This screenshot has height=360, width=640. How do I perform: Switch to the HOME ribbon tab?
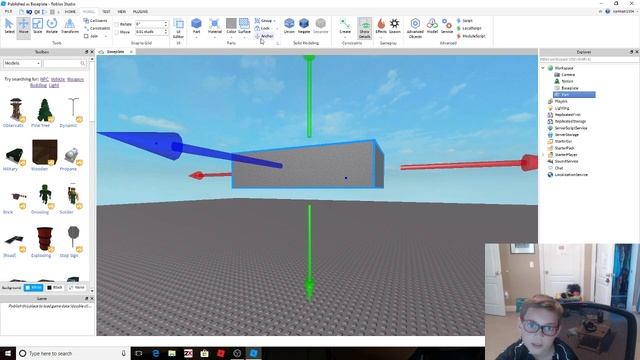(x=70, y=11)
